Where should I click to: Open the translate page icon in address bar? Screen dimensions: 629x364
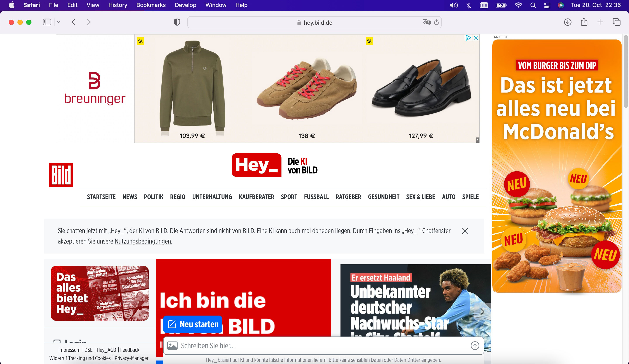(x=427, y=22)
